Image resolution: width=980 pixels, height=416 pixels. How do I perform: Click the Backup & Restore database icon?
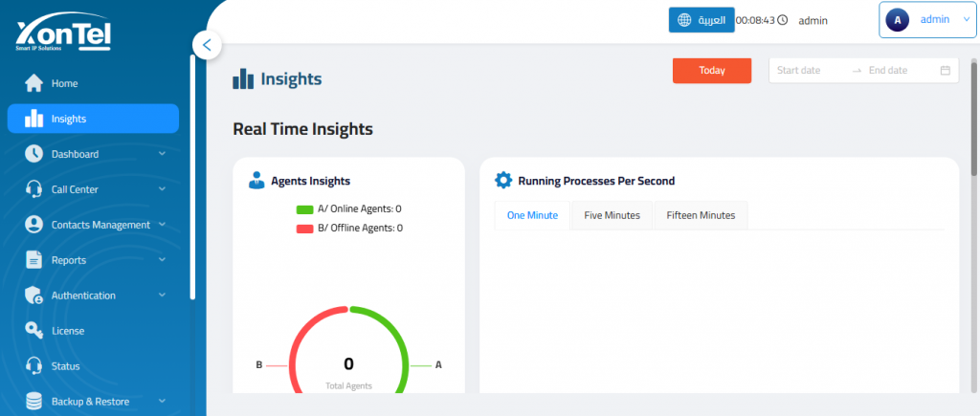[33, 402]
